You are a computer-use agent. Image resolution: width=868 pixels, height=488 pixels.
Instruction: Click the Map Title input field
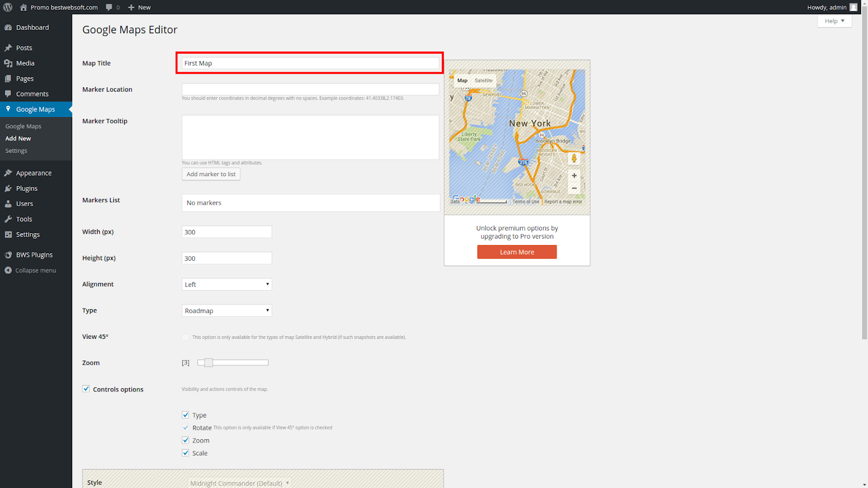(310, 63)
